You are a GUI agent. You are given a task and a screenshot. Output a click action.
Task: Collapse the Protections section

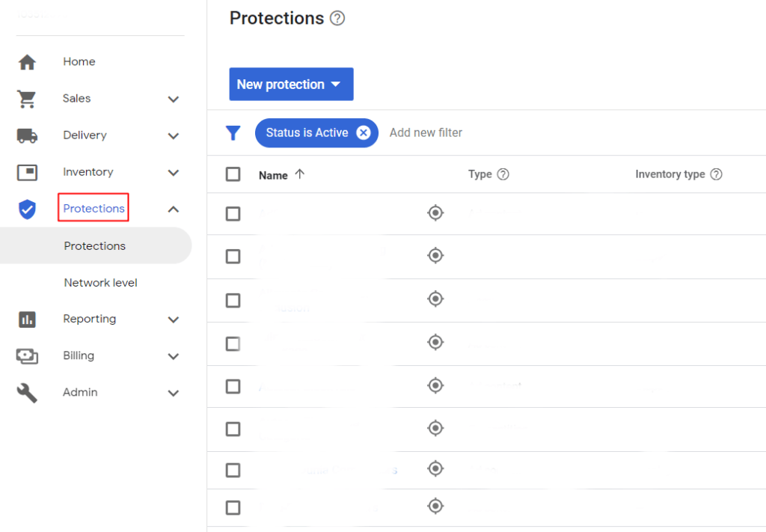174,209
